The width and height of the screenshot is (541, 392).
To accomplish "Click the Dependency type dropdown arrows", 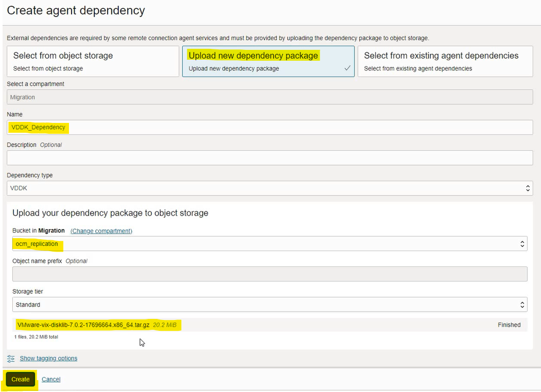I will click(528, 188).
